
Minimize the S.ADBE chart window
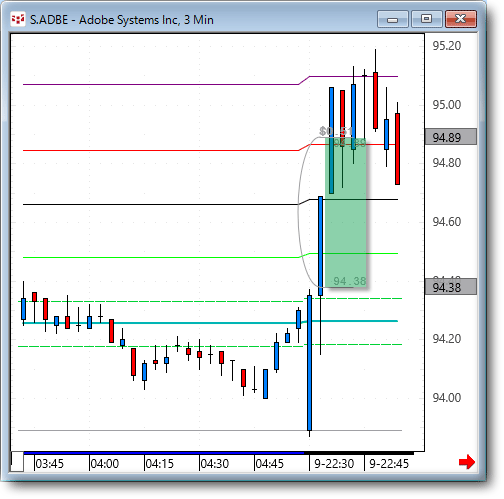[393, 19]
